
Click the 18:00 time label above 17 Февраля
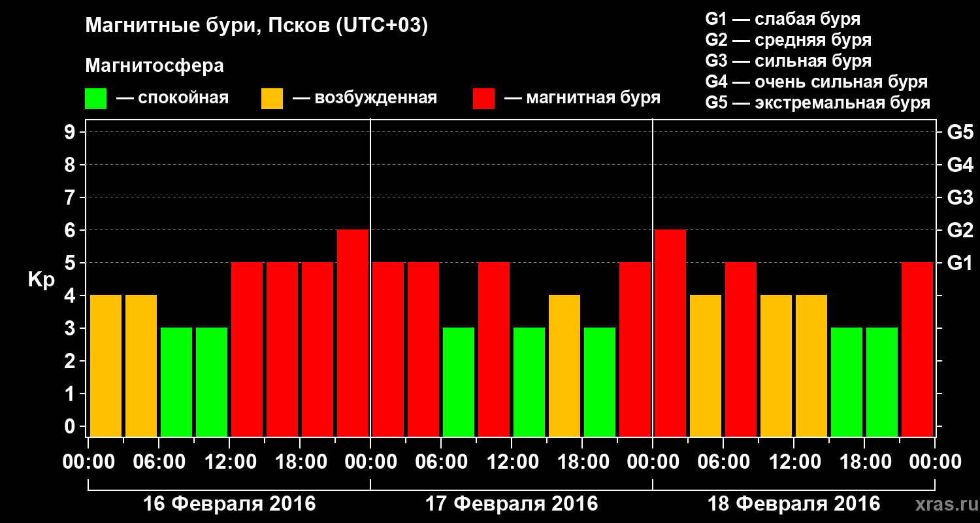click(582, 462)
